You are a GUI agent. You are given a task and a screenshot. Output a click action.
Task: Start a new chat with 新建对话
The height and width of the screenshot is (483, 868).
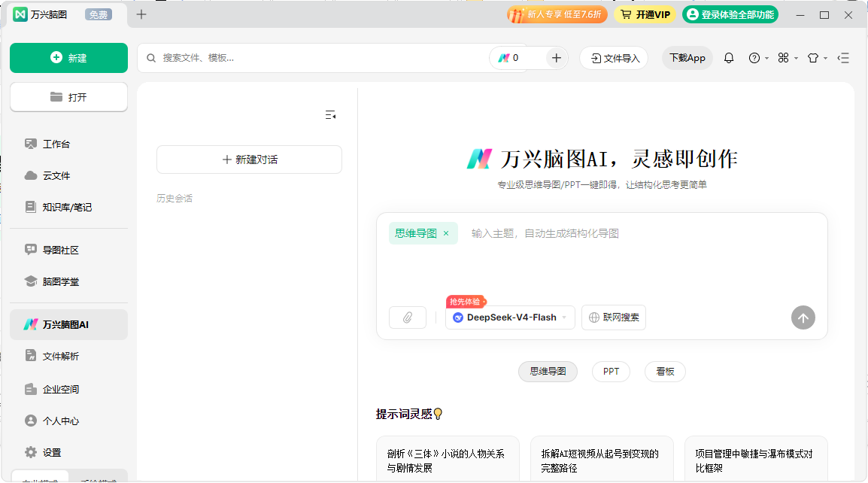click(x=249, y=159)
